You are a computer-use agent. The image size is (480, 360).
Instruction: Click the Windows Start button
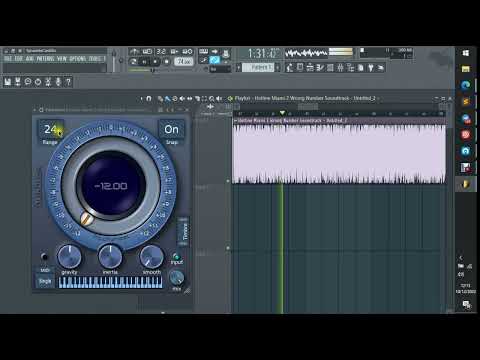pyautogui.click(x=466, y=53)
